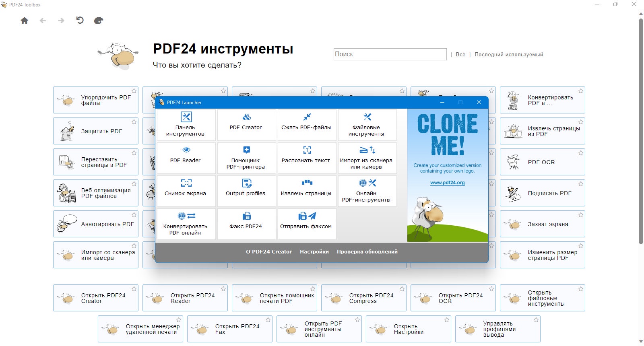This screenshot has width=644, height=346.
Task: Reload the Toolbox page
Action: pyautogui.click(x=80, y=20)
